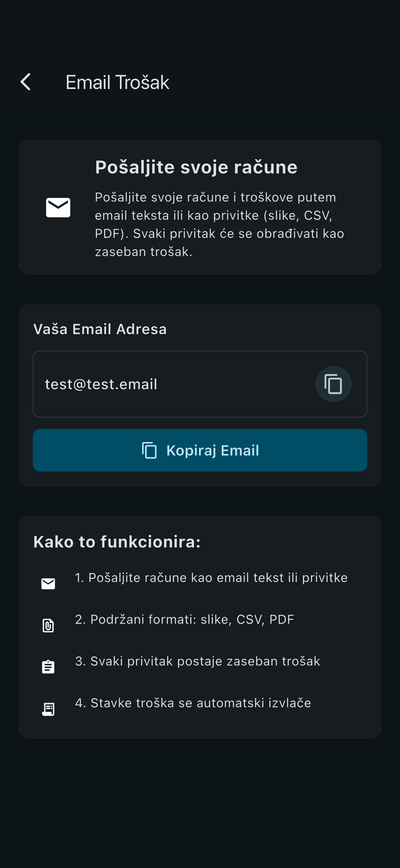
Task: Tap the description paragraph mentioning CSV, PDF attachments
Action: 219,224
